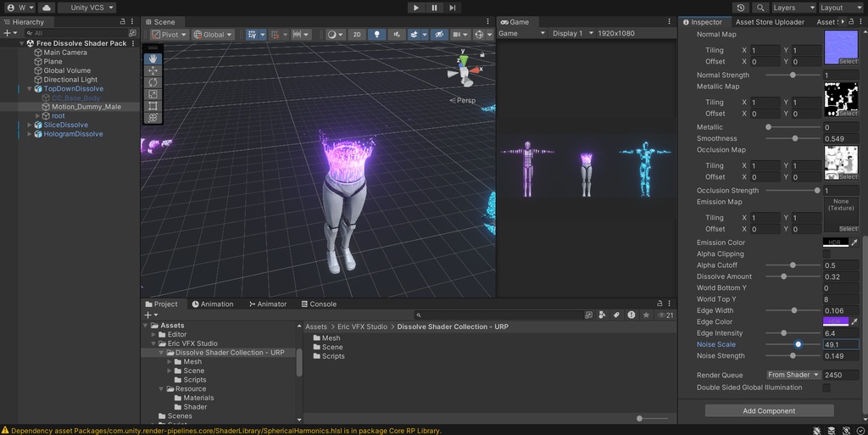Expand the HologramDissolve object
Image resolution: width=868 pixels, height=435 pixels.
[x=30, y=134]
